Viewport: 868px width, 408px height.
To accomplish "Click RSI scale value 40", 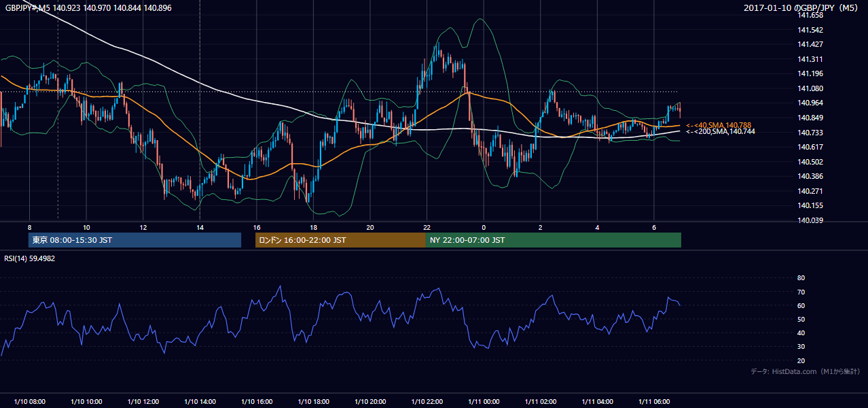I will 801,333.
